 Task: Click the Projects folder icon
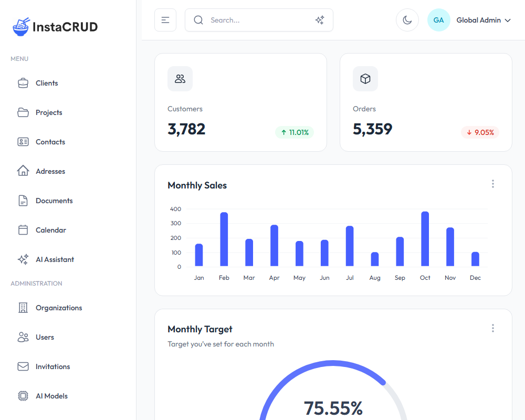point(23,112)
